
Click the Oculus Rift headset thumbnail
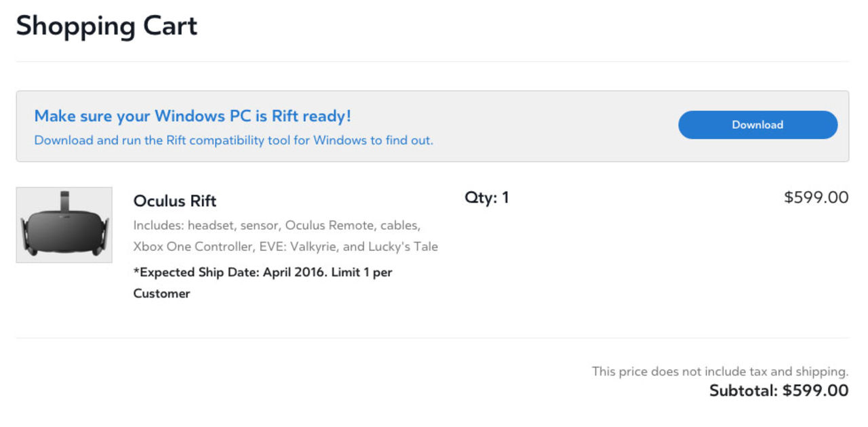64,225
